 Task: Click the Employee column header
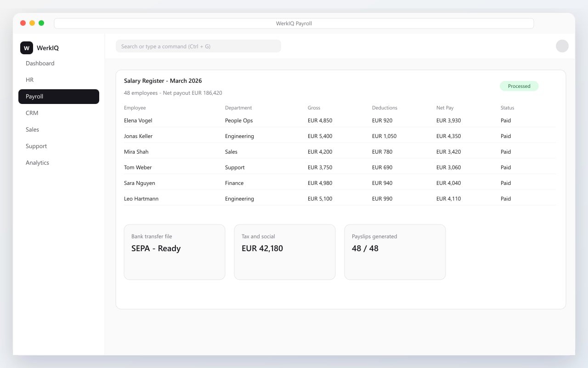coord(135,108)
